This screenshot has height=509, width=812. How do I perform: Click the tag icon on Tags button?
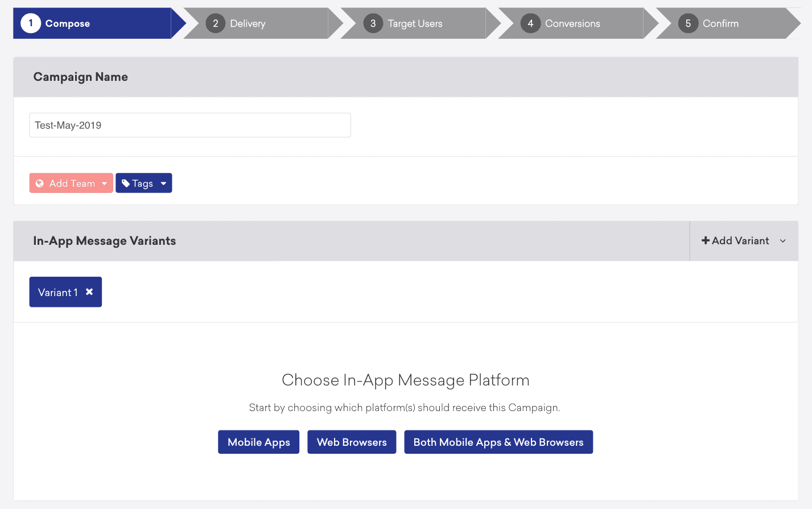[126, 183]
